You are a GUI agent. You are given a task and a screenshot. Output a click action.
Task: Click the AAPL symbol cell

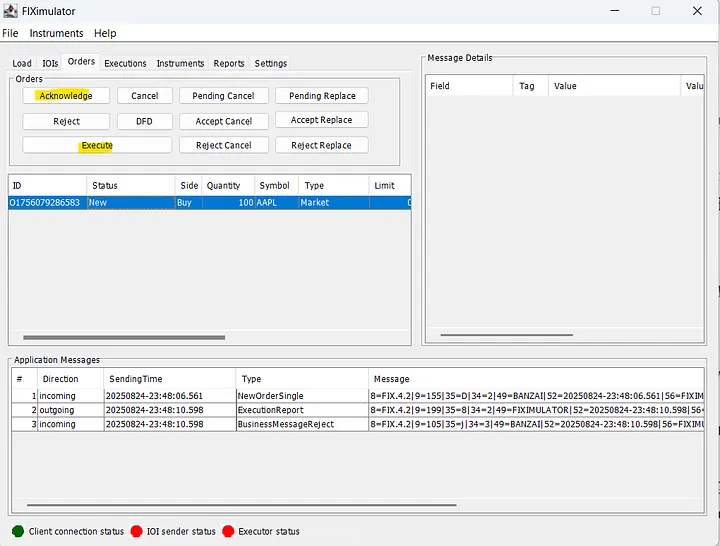[x=277, y=203]
